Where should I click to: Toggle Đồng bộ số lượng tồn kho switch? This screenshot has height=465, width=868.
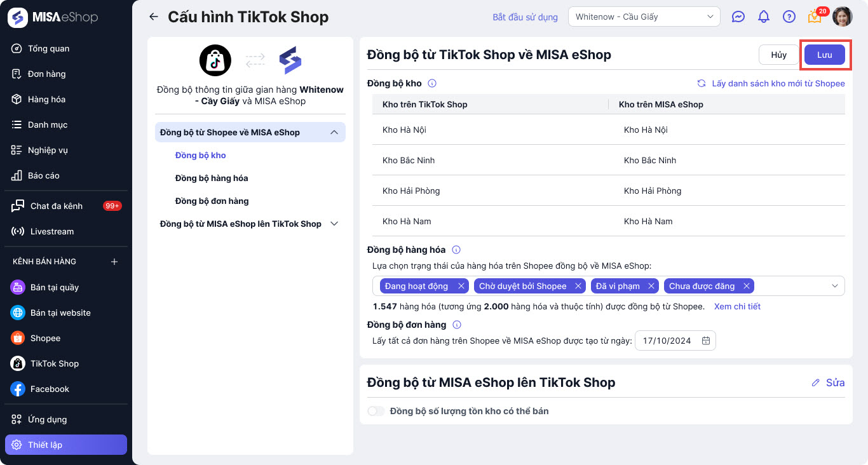(x=376, y=411)
